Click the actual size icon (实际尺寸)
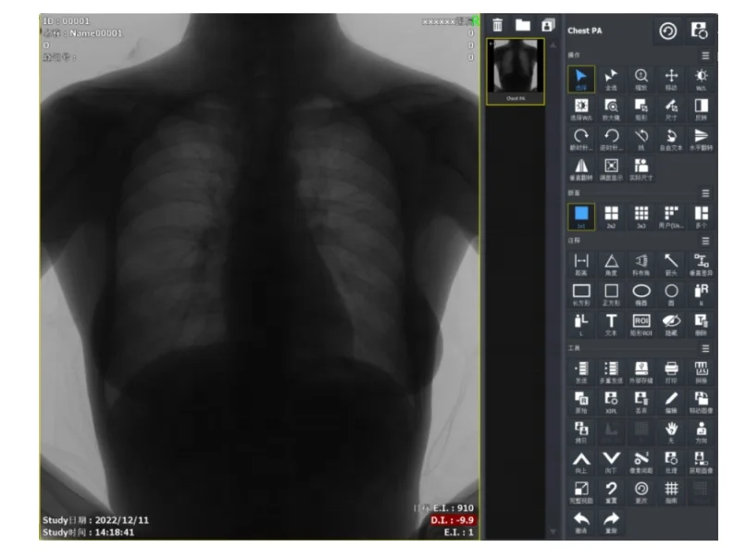Viewport: 734px width, 560px height. [x=641, y=168]
